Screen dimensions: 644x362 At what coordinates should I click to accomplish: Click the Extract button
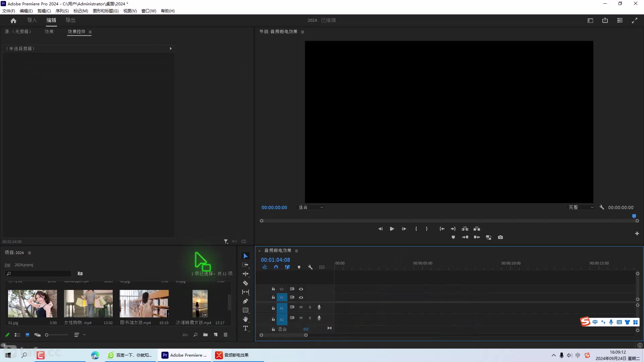[477, 229]
